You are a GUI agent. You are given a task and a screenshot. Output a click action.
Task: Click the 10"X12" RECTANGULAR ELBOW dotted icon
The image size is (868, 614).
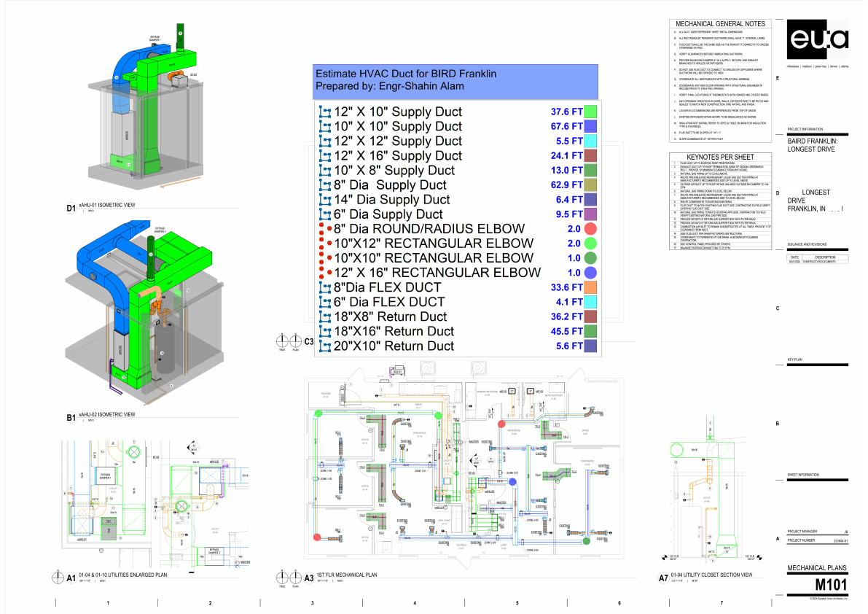324,243
